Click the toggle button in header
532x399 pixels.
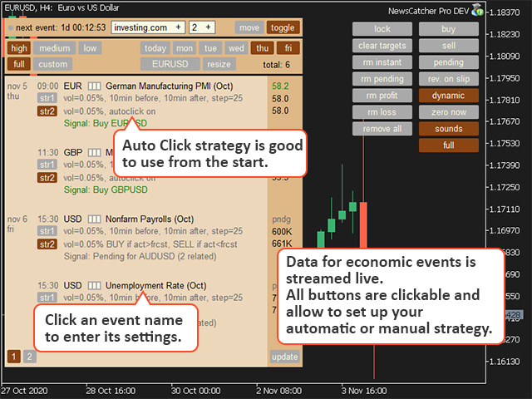[283, 27]
